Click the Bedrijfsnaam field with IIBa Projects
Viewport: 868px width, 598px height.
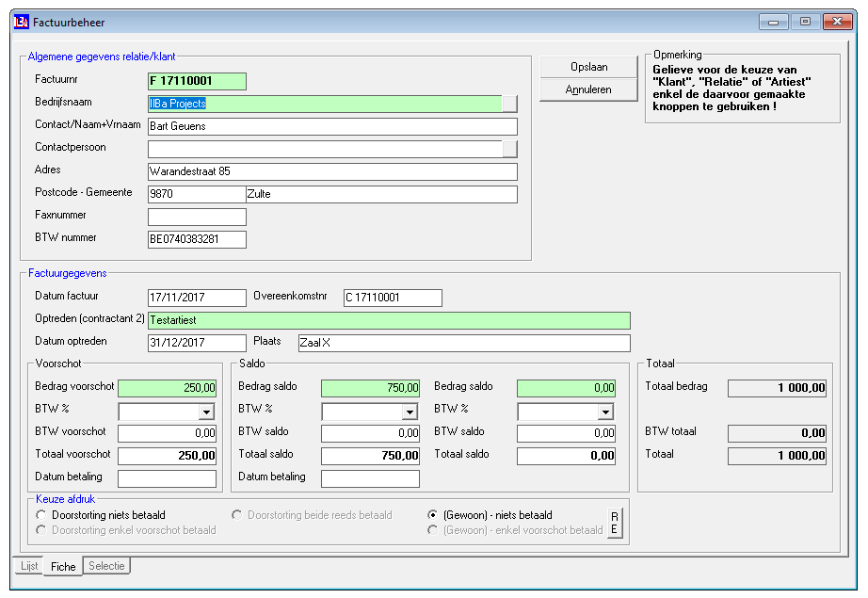click(x=325, y=104)
